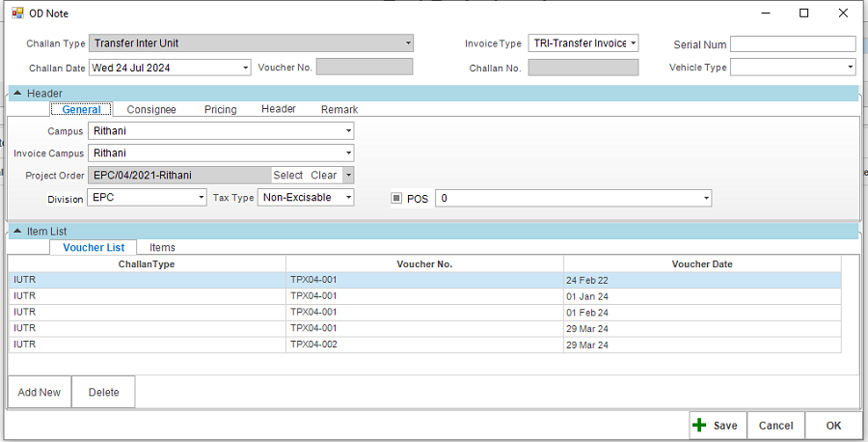Open the Division dropdown

[x=201, y=198]
